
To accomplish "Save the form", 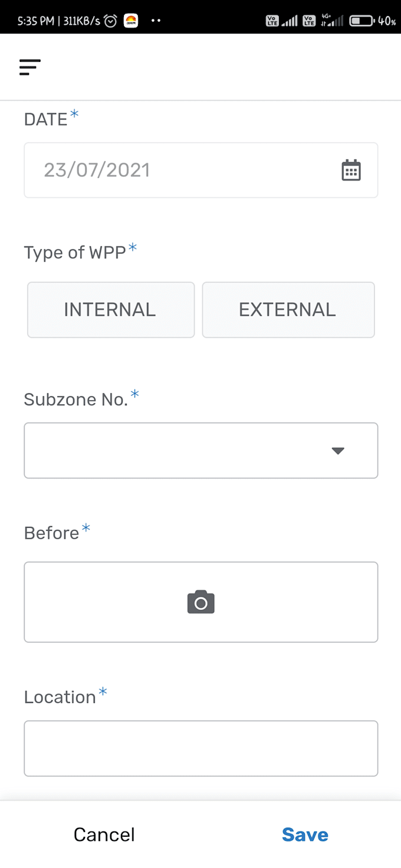I will 305,834.
